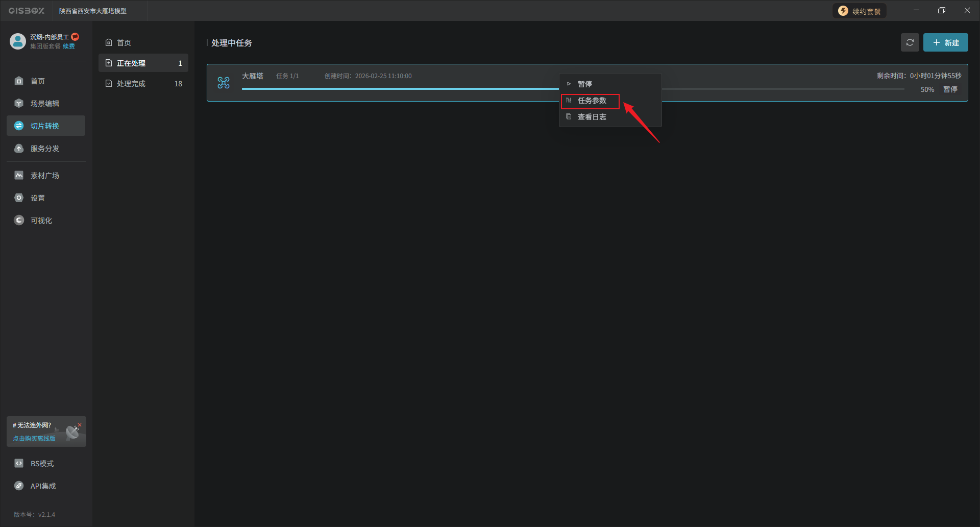980x527 pixels.
Task: Open 查看日志 in the context menu
Action: click(x=592, y=117)
